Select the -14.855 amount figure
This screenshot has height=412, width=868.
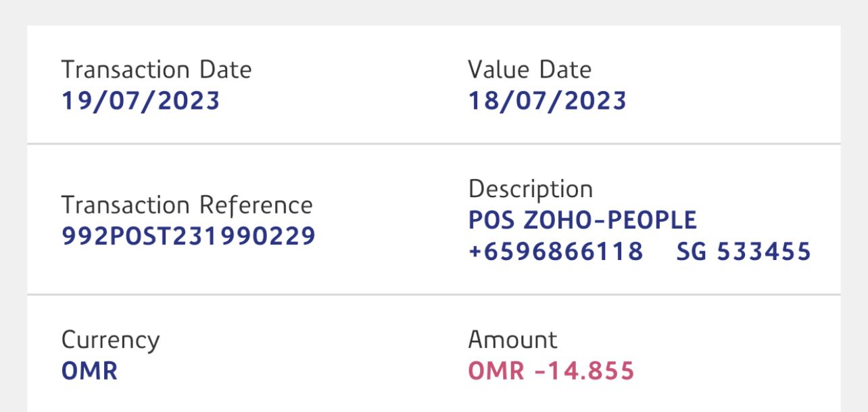coord(584,371)
